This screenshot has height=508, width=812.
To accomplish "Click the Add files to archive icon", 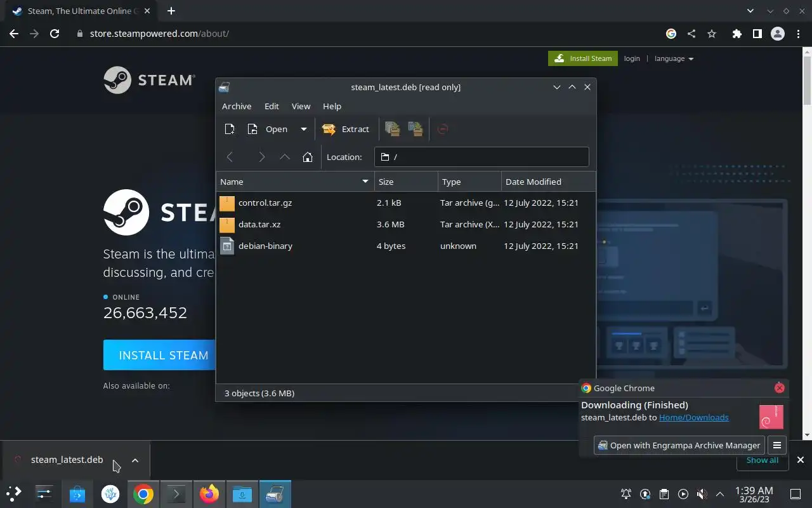I will (x=393, y=129).
